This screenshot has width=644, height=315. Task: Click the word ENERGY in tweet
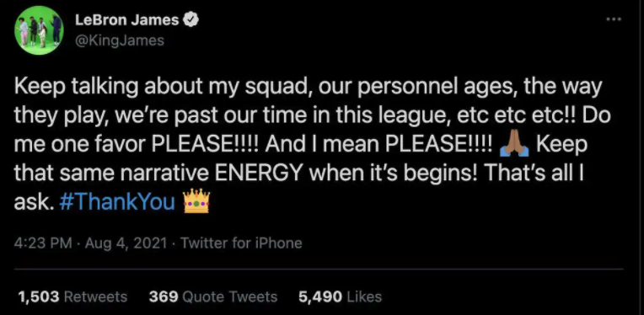click(259, 174)
